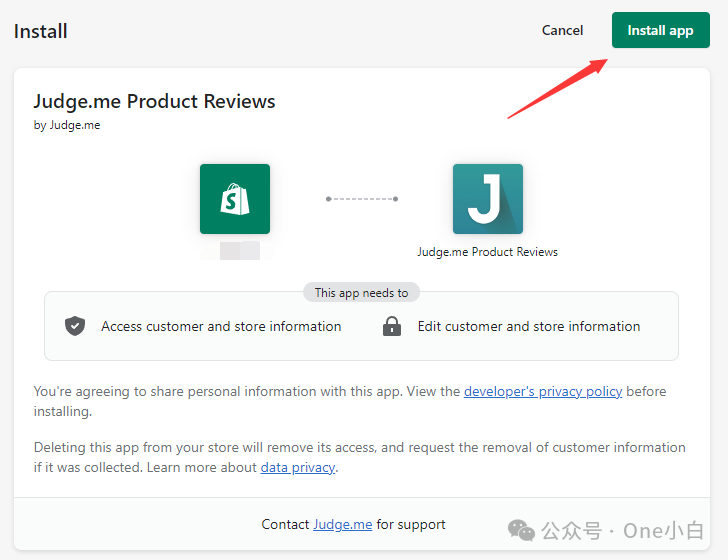The width and height of the screenshot is (728, 560).
Task: Click the Judge.me J logo icon
Action: 487,199
